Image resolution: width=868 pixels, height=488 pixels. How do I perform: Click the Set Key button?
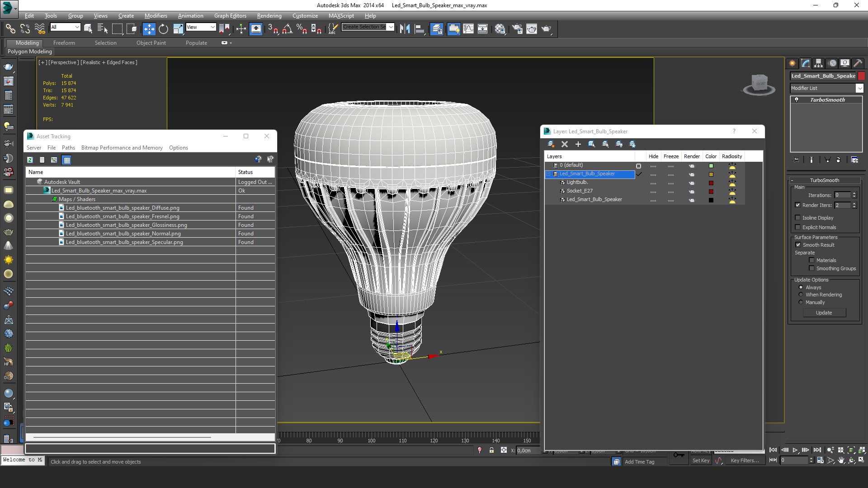coord(701,460)
